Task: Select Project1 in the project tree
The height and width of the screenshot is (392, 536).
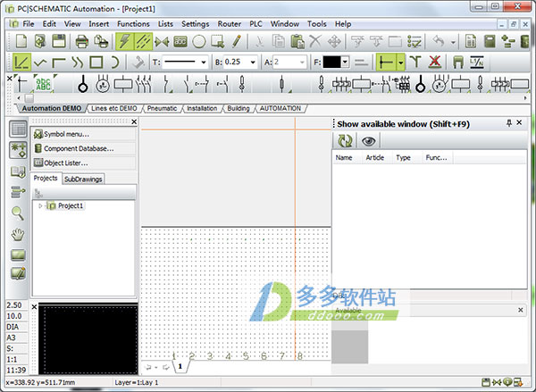Action: [71, 205]
